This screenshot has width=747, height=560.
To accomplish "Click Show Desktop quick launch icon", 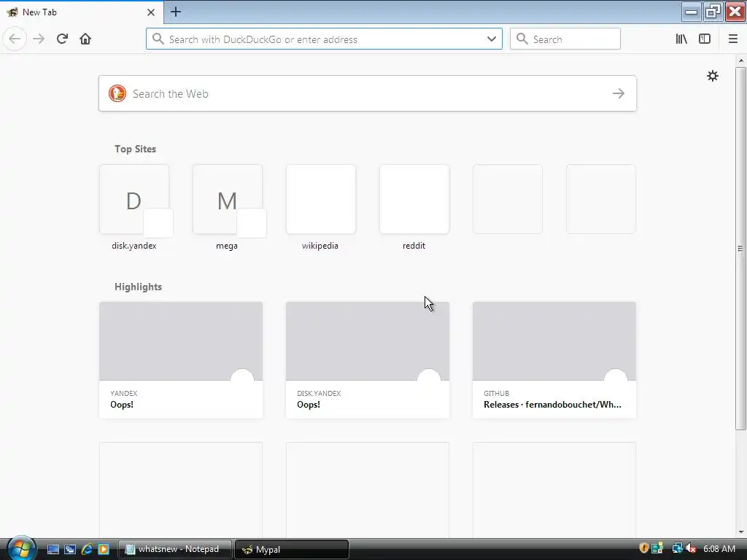I will click(x=53, y=549).
